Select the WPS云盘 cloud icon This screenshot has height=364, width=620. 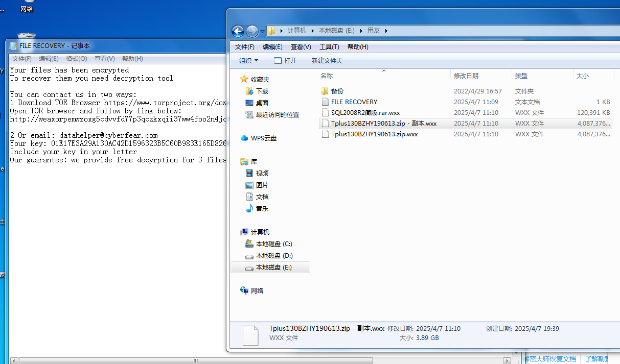click(x=244, y=138)
